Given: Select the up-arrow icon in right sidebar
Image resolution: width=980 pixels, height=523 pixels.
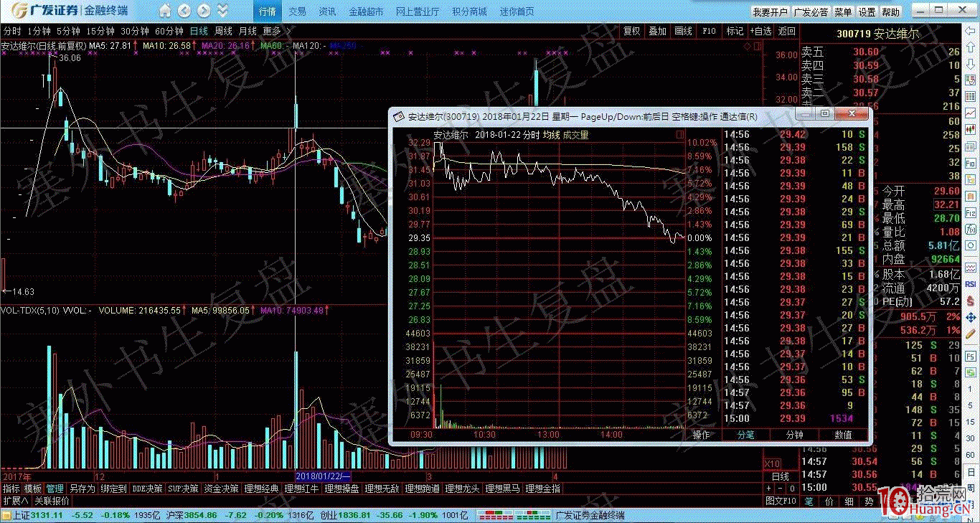Looking at the screenshot, I should 971,47.
